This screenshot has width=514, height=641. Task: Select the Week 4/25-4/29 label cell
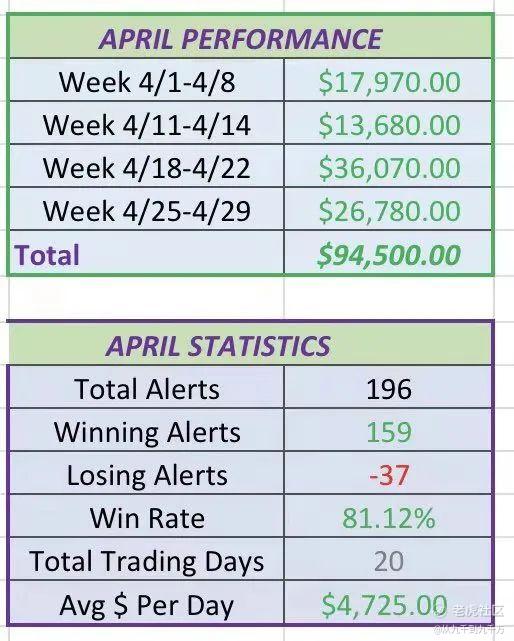(147, 209)
